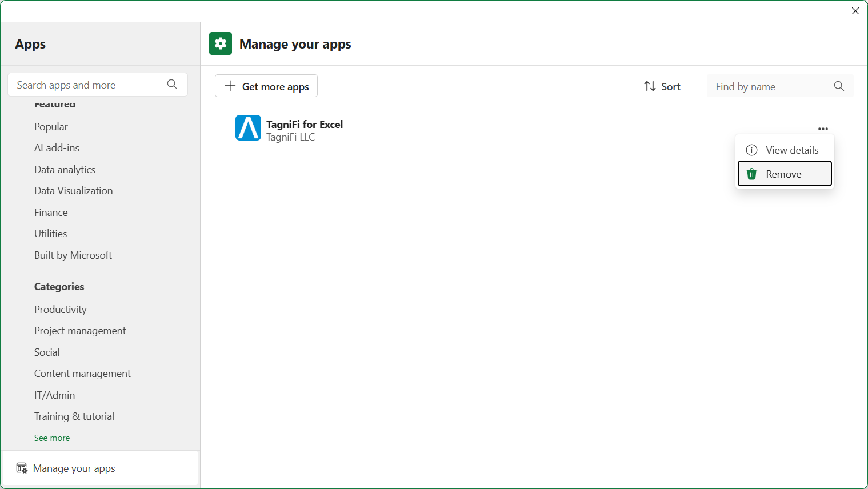Select View details in the context menu

[x=785, y=150]
